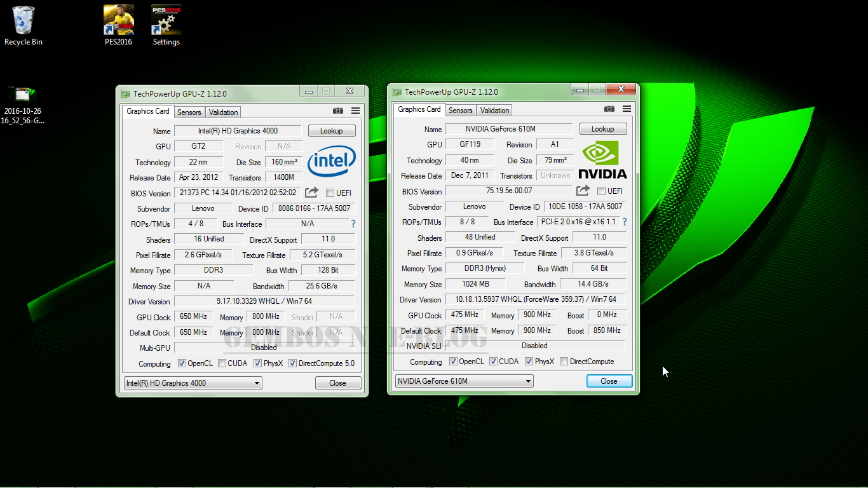
Task: Launch PES2016 from the desktop
Action: coord(118,20)
